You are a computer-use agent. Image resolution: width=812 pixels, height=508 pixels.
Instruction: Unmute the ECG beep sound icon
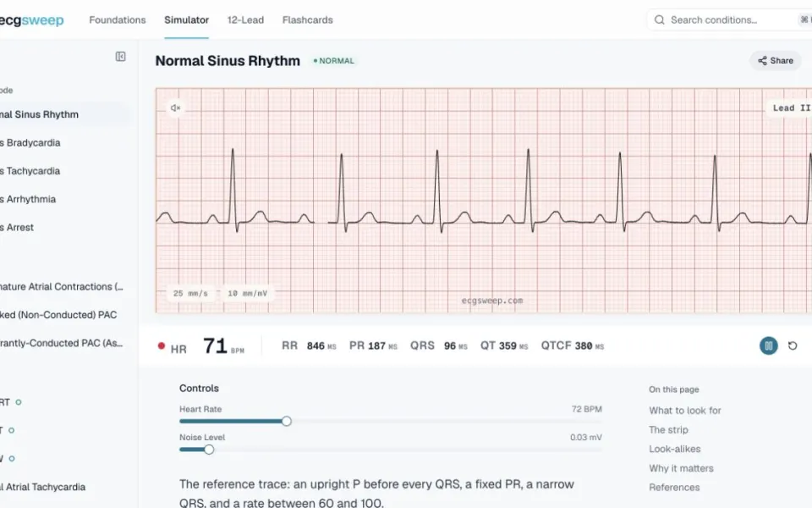176,108
